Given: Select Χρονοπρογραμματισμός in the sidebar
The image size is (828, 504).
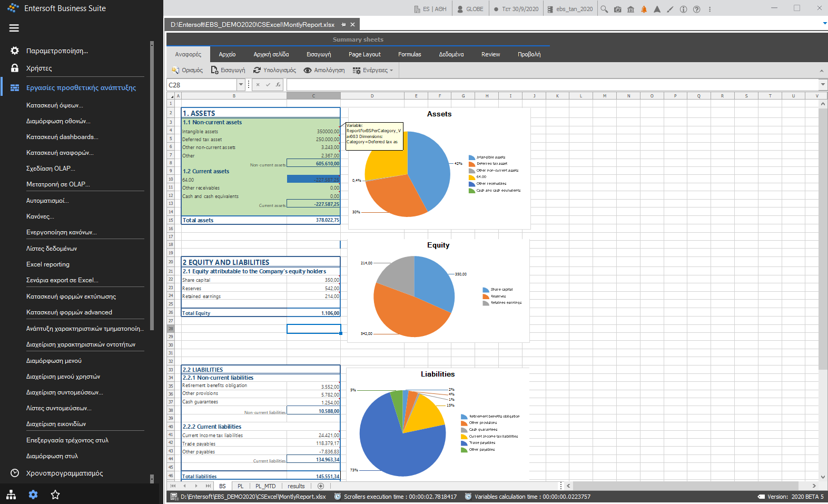Looking at the screenshot, I should [65, 473].
